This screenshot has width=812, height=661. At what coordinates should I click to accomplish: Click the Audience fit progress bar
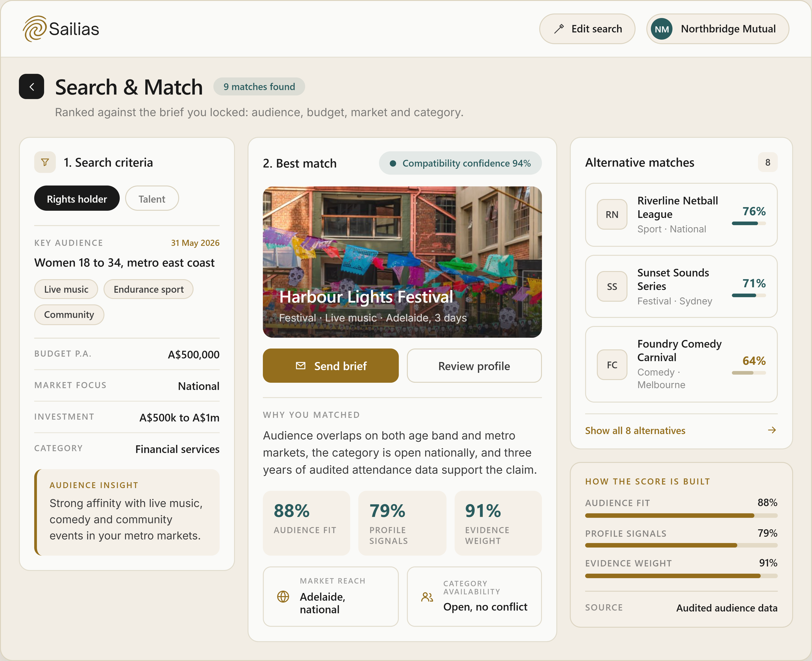tap(681, 516)
